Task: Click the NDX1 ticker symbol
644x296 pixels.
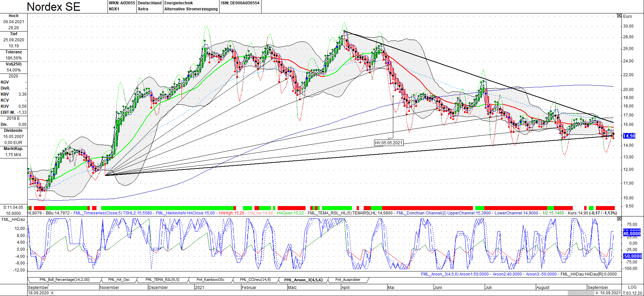Action: (x=114, y=9)
